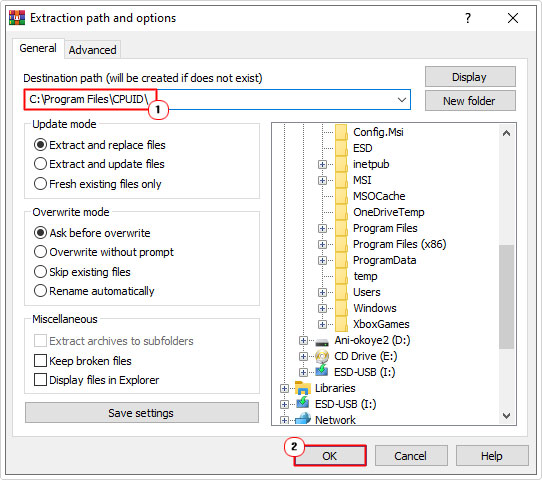Expand the Users folder node
This screenshot has width=542, height=480.
pos(322,292)
